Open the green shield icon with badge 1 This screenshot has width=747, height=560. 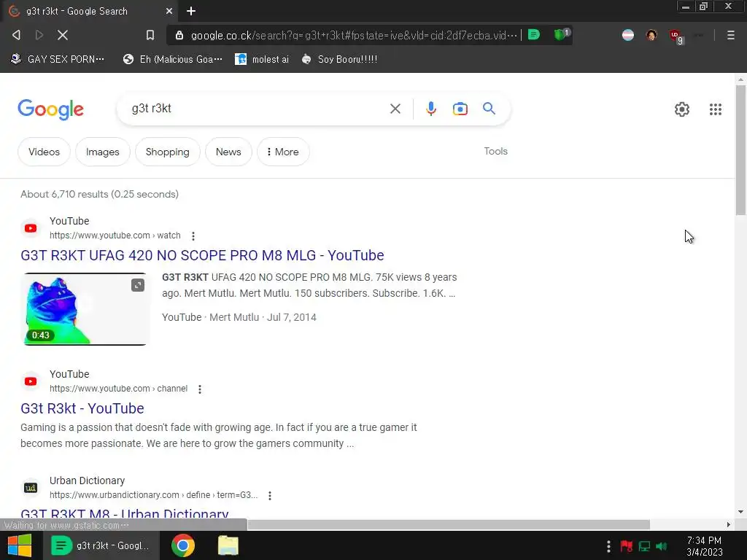[x=562, y=34]
